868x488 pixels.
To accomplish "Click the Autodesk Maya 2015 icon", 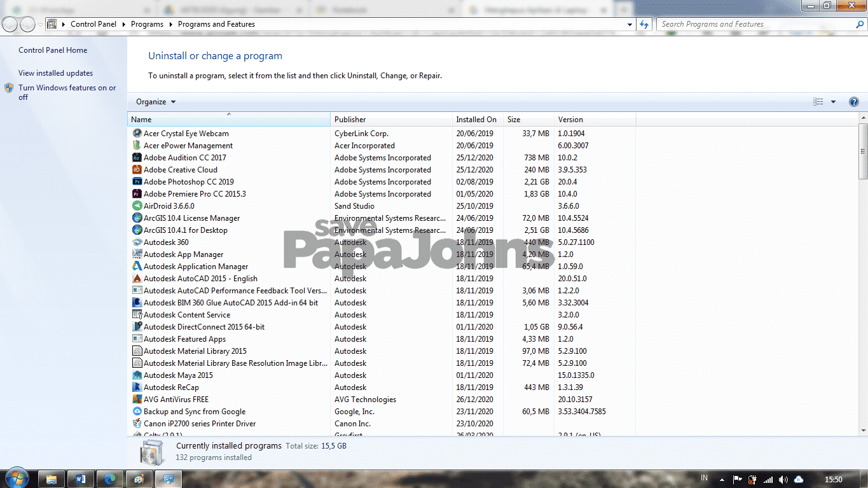I will pyautogui.click(x=137, y=375).
